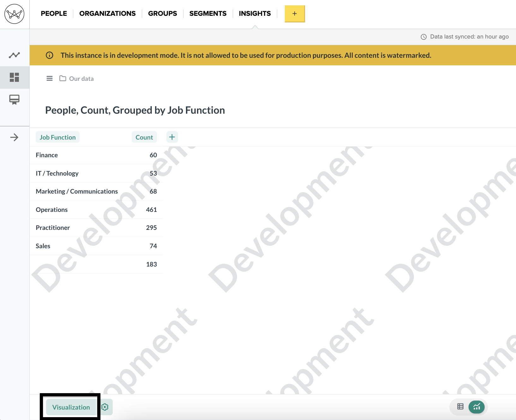Image resolution: width=516 pixels, height=420 pixels.
Task: Click the question title People, Count, Grouped
Action: click(135, 110)
